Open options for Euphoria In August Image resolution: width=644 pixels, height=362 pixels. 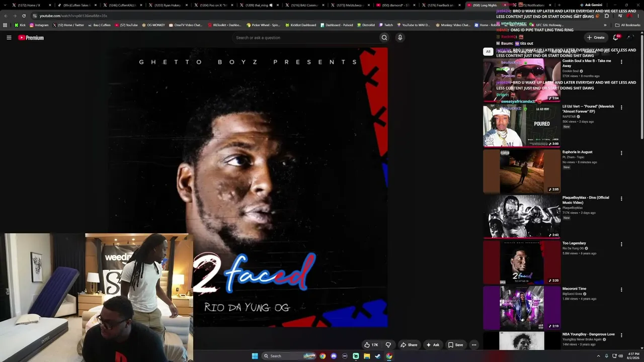point(621,153)
